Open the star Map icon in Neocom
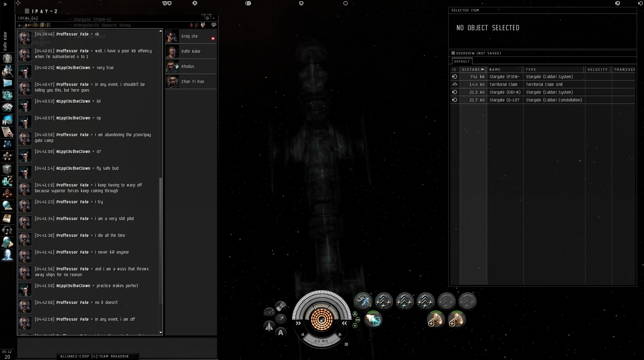The height and width of the screenshot is (360, 644). click(x=7, y=144)
